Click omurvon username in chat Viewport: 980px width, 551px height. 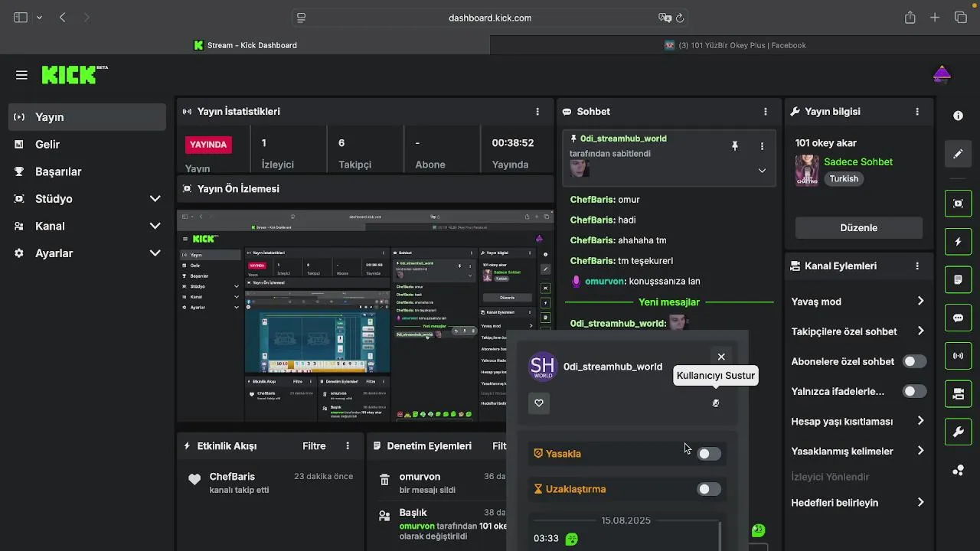605,282
